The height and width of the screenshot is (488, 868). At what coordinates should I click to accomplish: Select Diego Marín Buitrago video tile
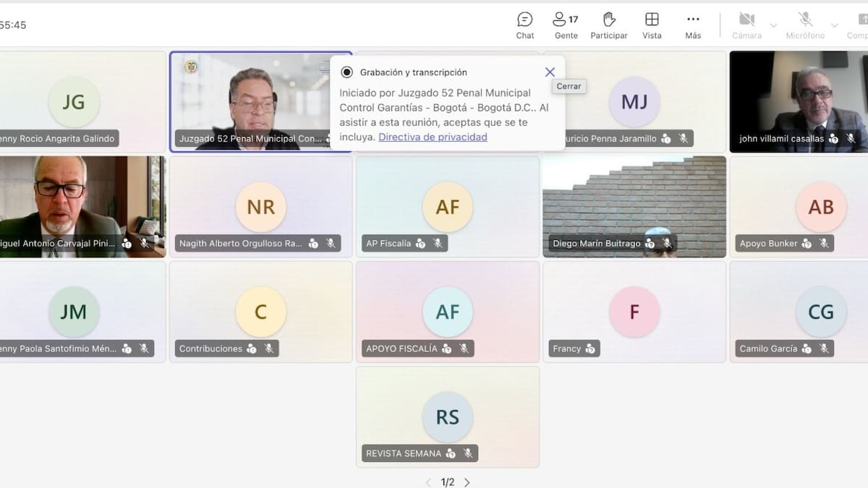[x=634, y=207]
